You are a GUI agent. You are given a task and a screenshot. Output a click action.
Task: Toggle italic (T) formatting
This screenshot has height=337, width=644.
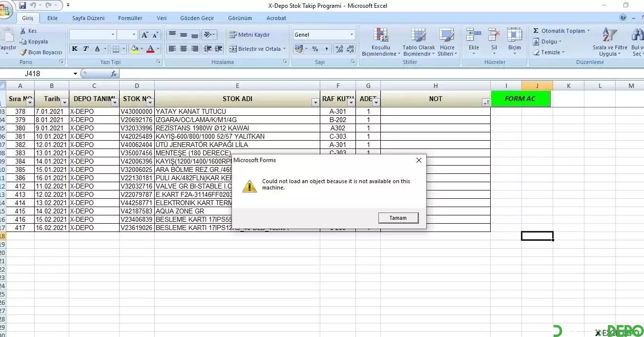point(86,49)
